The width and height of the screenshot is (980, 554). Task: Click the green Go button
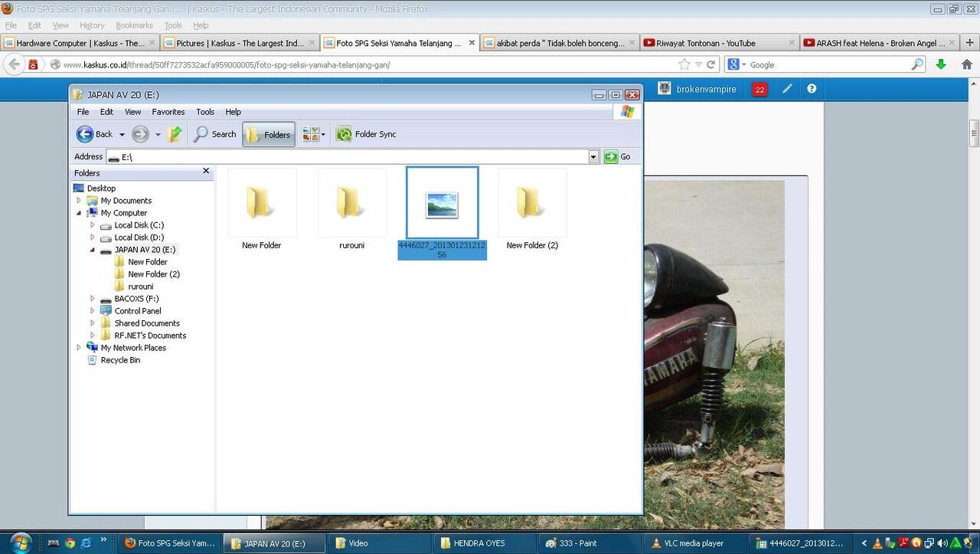pos(617,156)
